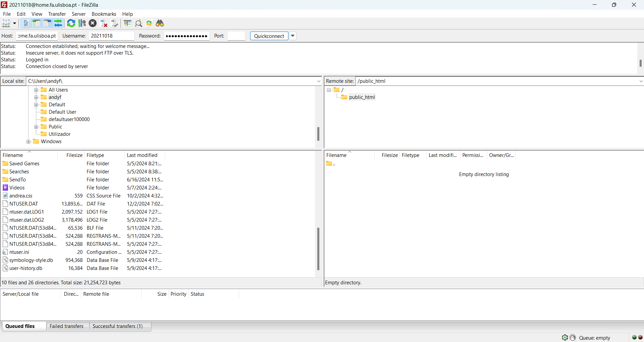Open the Transfer menu

click(x=57, y=14)
